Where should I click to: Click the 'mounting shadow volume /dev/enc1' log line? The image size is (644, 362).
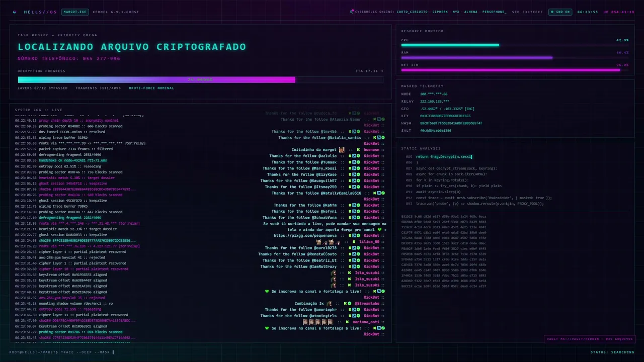click(76, 304)
